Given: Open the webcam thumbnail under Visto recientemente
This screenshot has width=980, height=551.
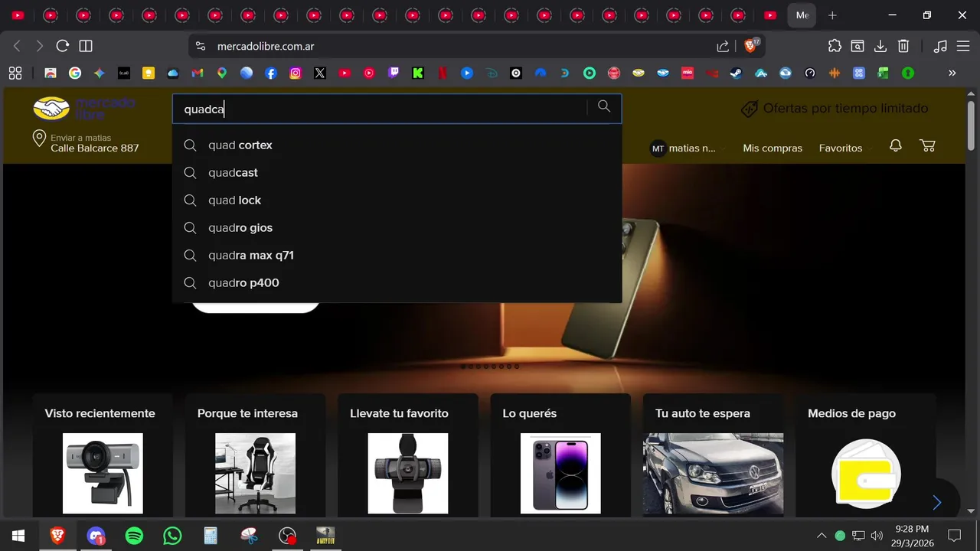Looking at the screenshot, I should pyautogui.click(x=103, y=473).
